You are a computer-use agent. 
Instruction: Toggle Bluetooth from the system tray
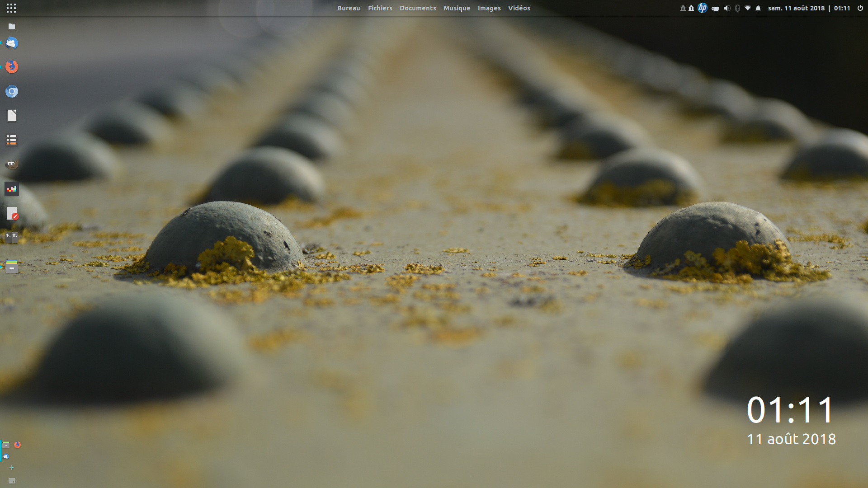pos(738,8)
